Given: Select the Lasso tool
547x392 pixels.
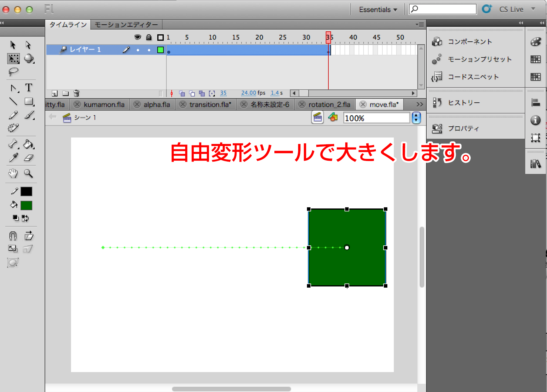Looking at the screenshot, I should pyautogui.click(x=13, y=72).
